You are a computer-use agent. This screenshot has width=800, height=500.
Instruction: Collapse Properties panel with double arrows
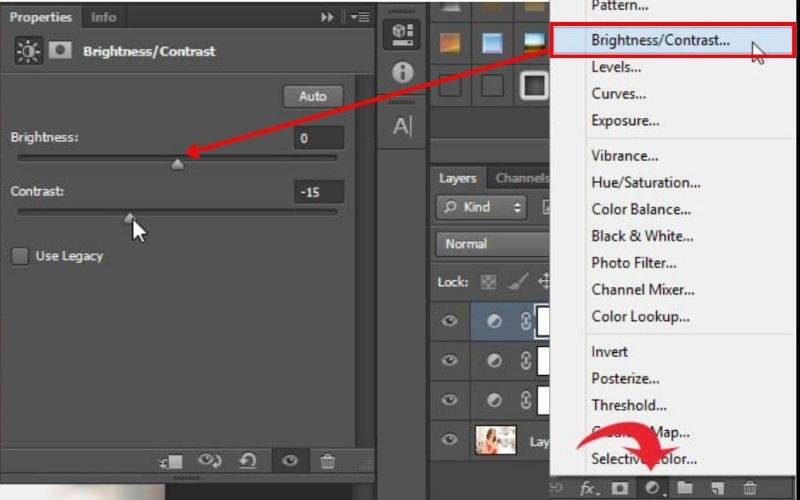(327, 17)
